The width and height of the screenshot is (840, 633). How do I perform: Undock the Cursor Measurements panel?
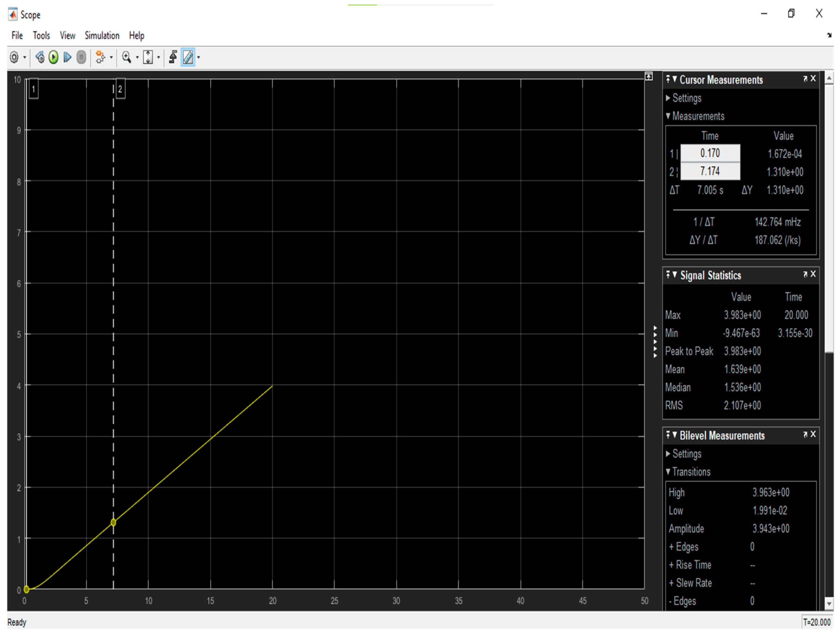(x=805, y=79)
